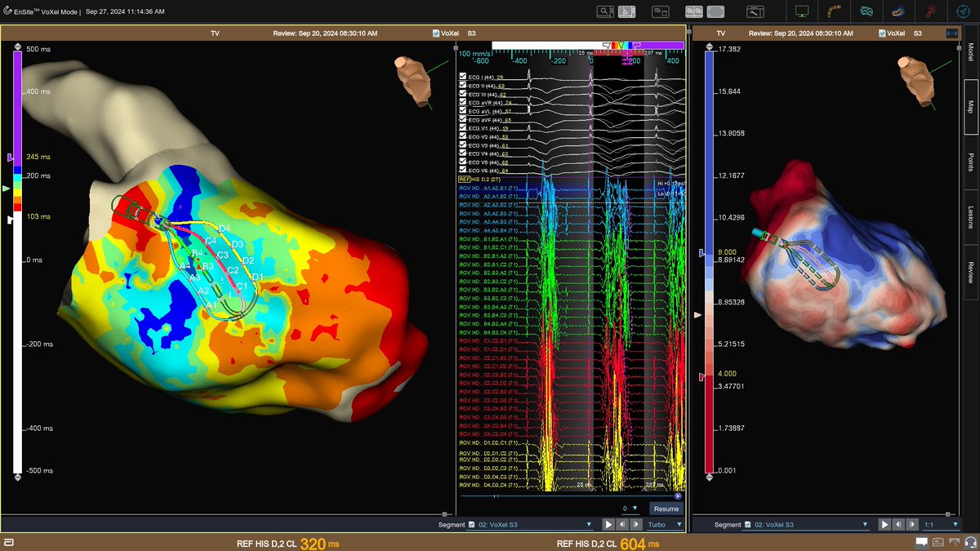
Task: Click the segment file icon in right panel
Action: 749,524
